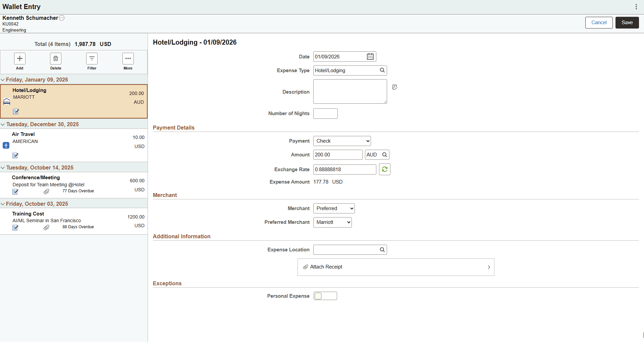
Task: Edit the Amount field
Action: 338,155
